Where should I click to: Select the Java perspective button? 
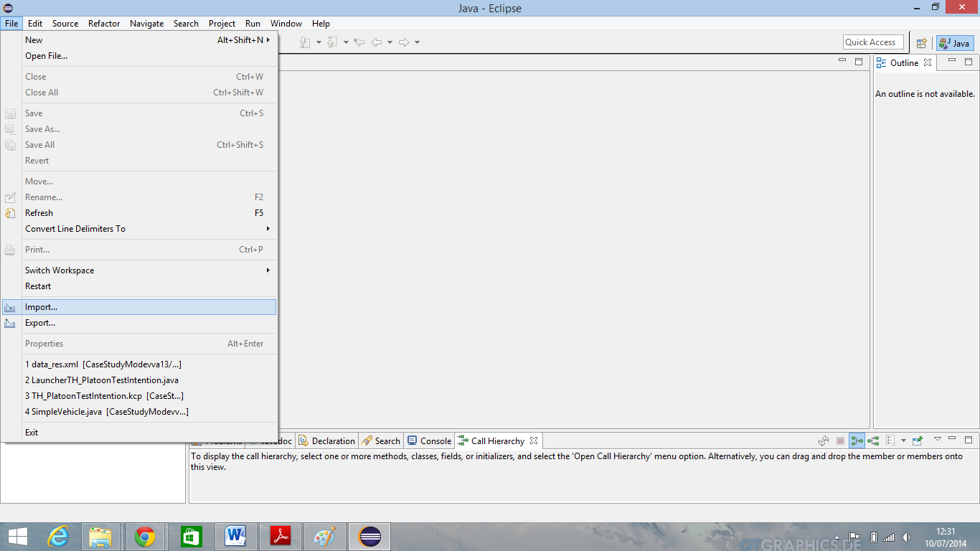pyautogui.click(x=955, y=43)
